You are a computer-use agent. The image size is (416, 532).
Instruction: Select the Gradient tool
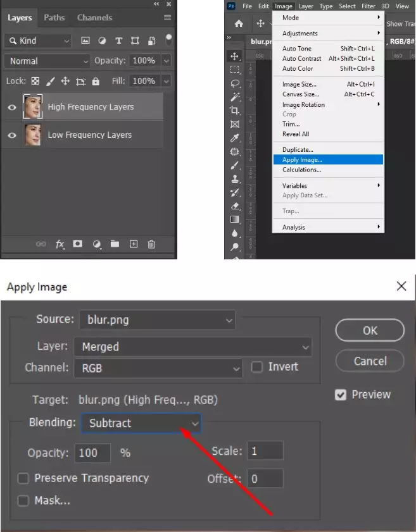click(235, 220)
